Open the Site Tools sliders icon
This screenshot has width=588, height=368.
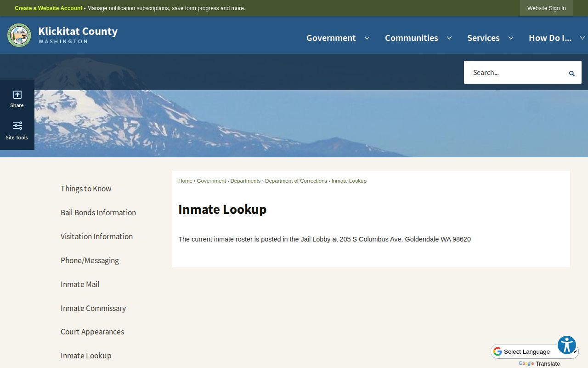click(x=17, y=126)
